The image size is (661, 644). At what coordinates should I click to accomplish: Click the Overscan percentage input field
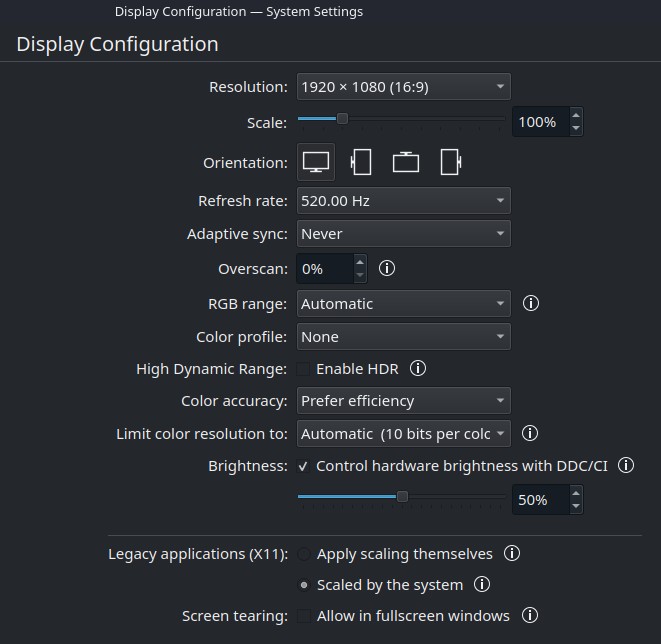tap(324, 269)
